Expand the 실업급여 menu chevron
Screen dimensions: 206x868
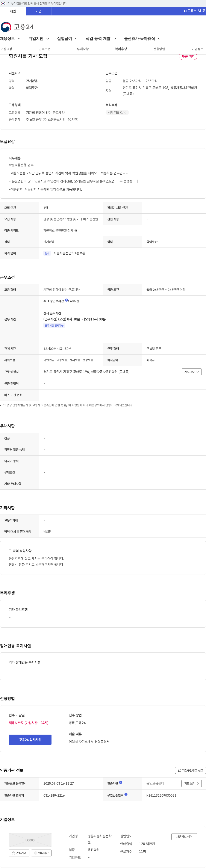tap(76, 39)
